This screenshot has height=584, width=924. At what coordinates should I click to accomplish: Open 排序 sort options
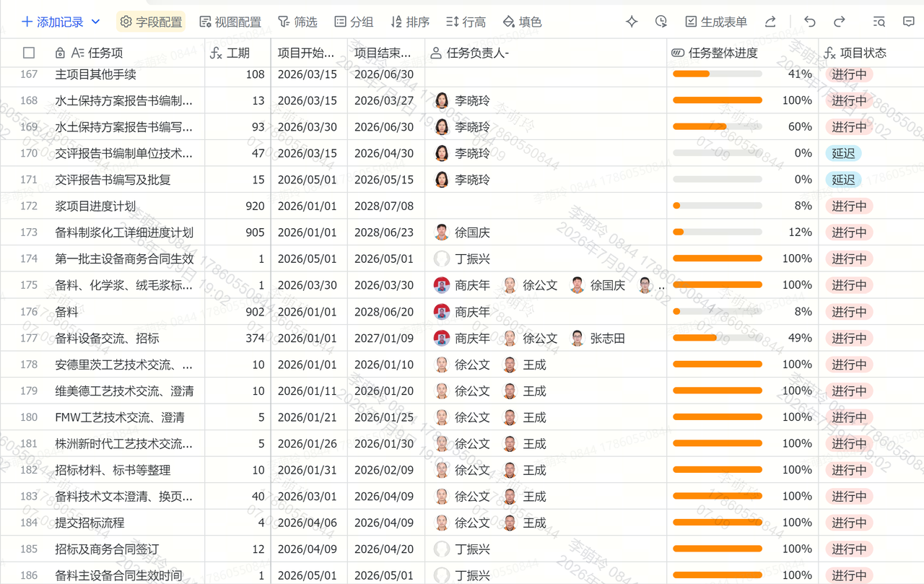pyautogui.click(x=410, y=22)
